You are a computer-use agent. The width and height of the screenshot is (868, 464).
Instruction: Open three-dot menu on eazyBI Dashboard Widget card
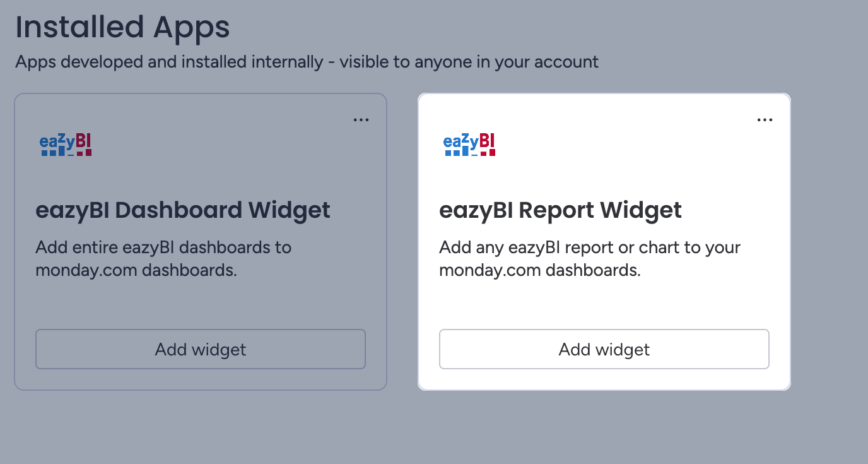(x=361, y=120)
